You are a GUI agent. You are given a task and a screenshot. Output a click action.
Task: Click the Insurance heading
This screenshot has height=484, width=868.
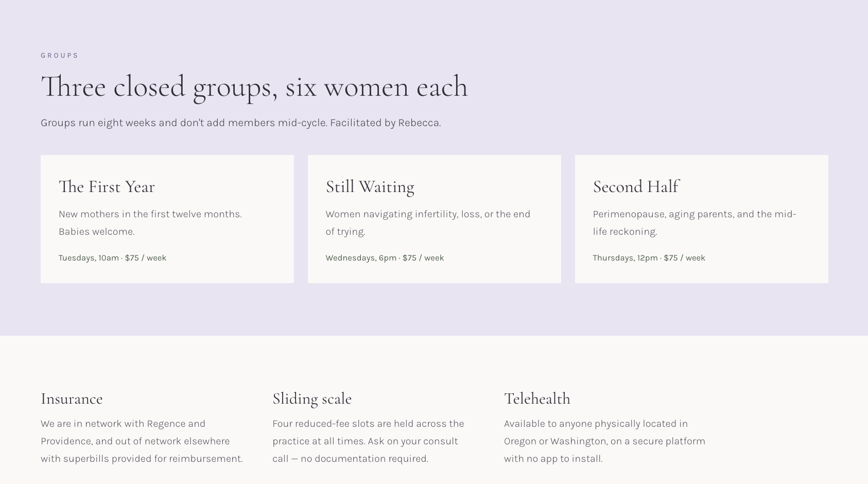(72, 399)
